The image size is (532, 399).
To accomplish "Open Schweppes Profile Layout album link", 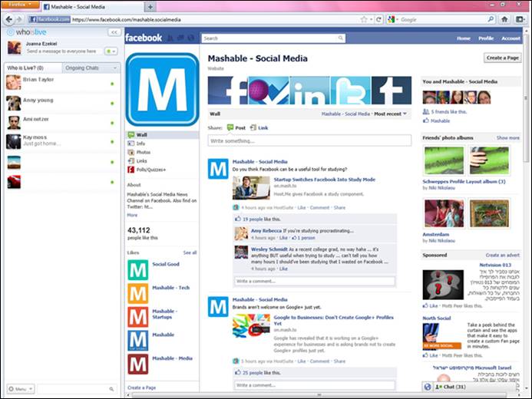I will coord(464,181).
